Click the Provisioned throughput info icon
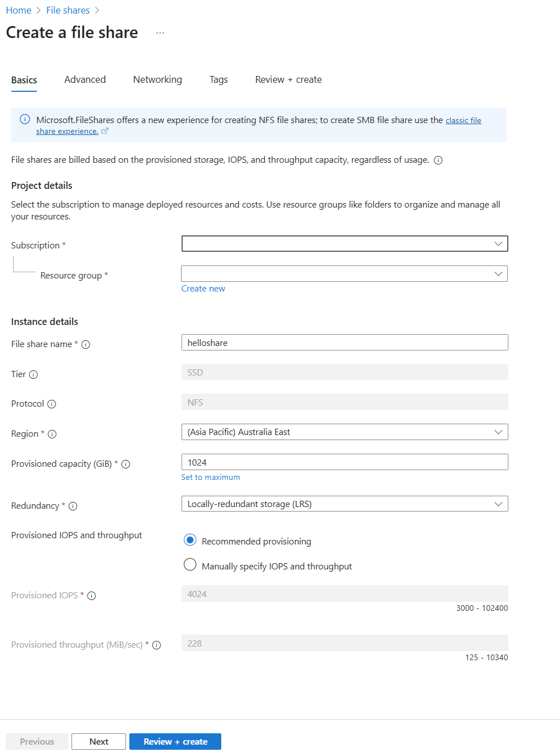 click(x=157, y=645)
